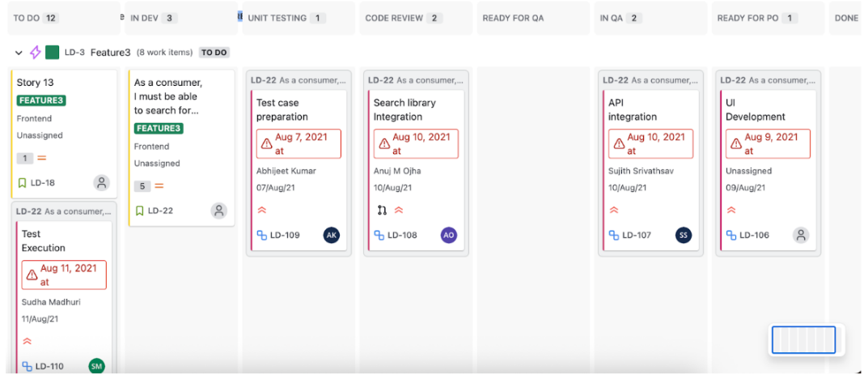868x392 pixels.
Task: Click the purple lightning epic icon
Action: [x=36, y=53]
